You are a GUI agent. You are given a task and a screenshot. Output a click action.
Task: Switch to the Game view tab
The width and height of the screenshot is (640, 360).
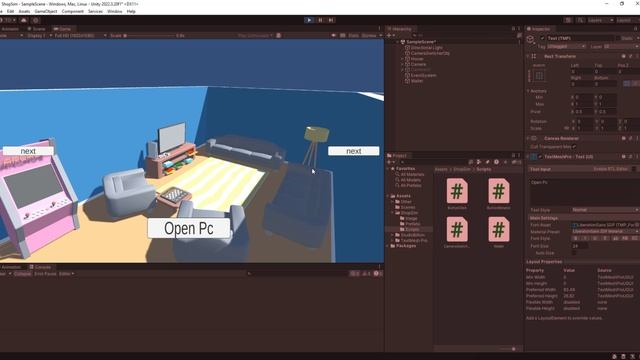click(x=62, y=29)
